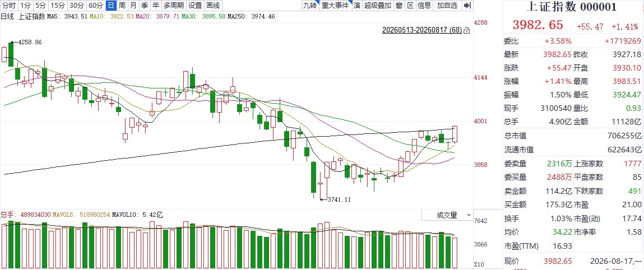Screen dimensions: 644x270
Task: Click the last candlestick on chart
Action: point(455,134)
